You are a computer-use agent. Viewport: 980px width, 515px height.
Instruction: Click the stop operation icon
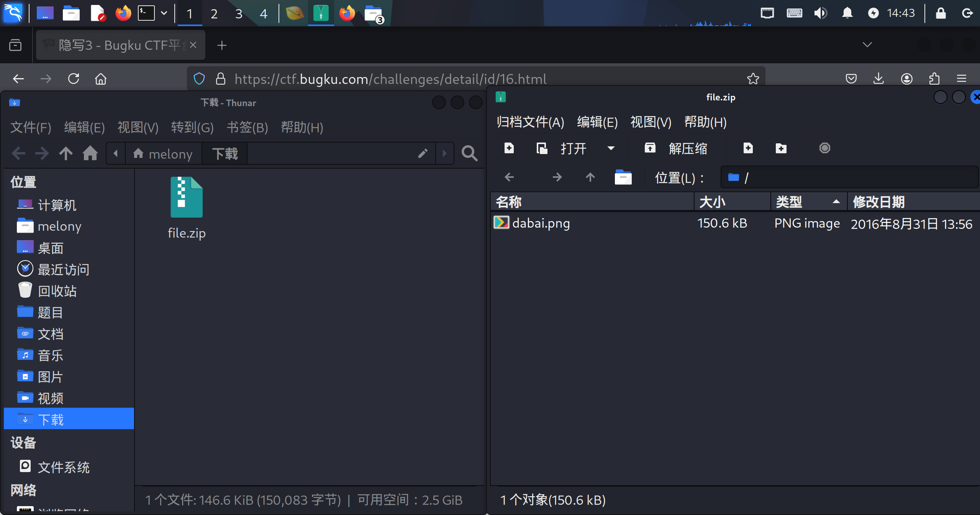(x=824, y=148)
